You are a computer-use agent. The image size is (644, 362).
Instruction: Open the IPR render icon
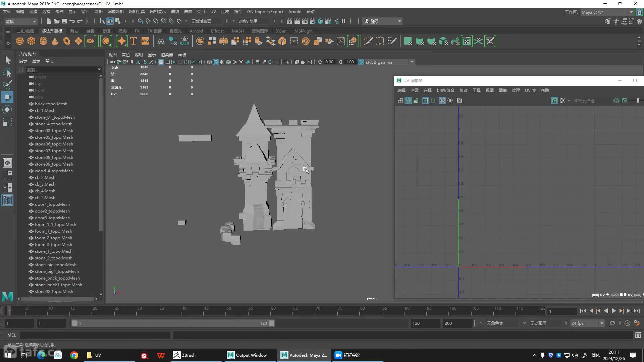(305, 21)
